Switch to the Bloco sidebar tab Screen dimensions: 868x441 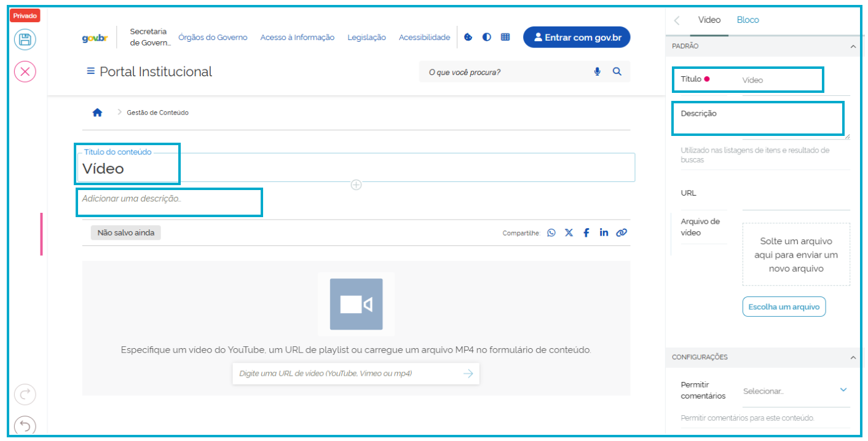(748, 20)
